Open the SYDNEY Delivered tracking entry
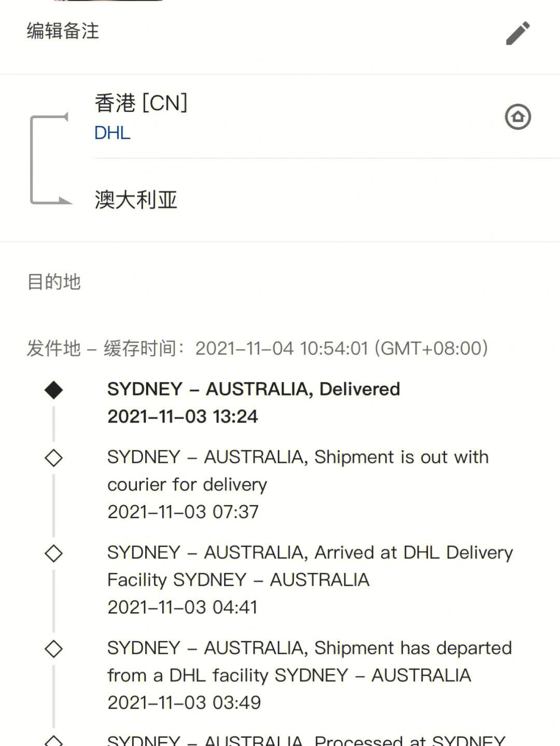The height and width of the screenshot is (746, 560). (254, 402)
